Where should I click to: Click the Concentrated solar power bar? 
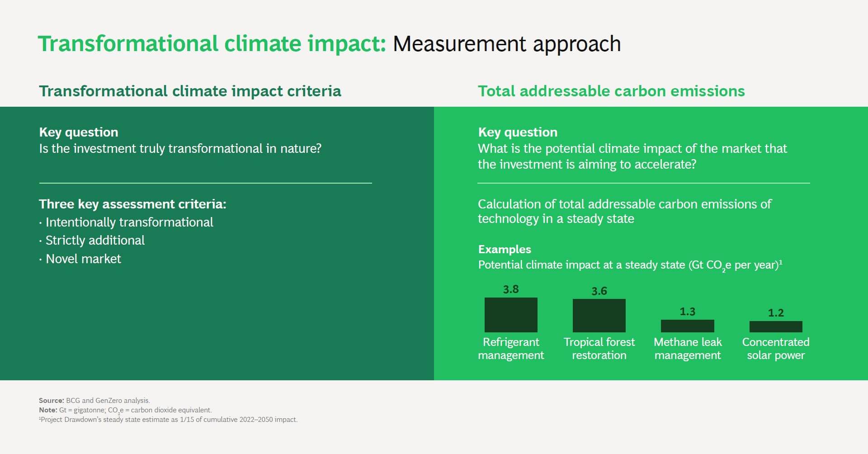pos(776,326)
